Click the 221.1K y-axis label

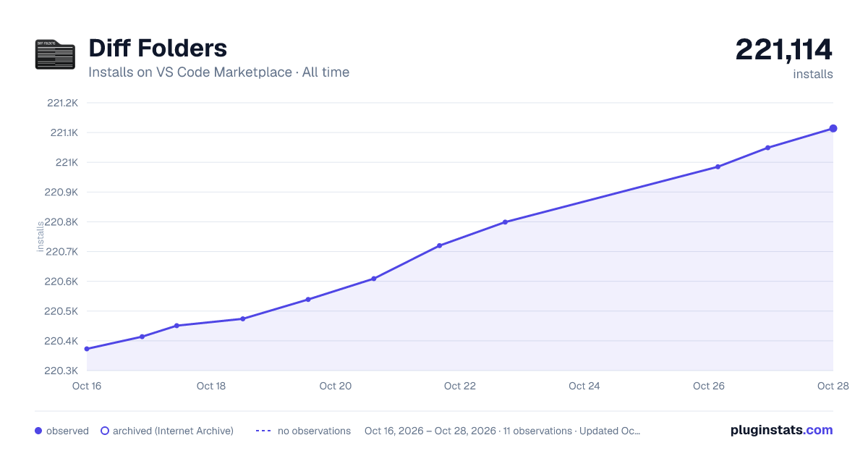[64, 132]
